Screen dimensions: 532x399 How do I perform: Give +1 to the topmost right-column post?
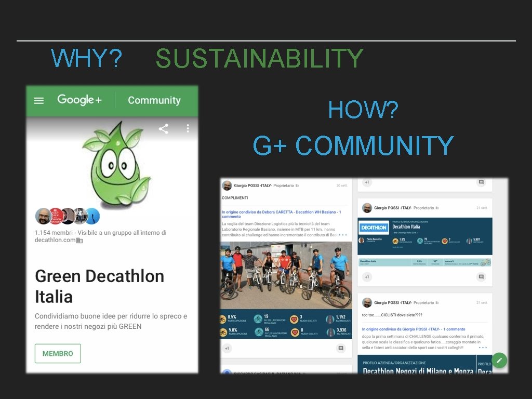(x=367, y=182)
